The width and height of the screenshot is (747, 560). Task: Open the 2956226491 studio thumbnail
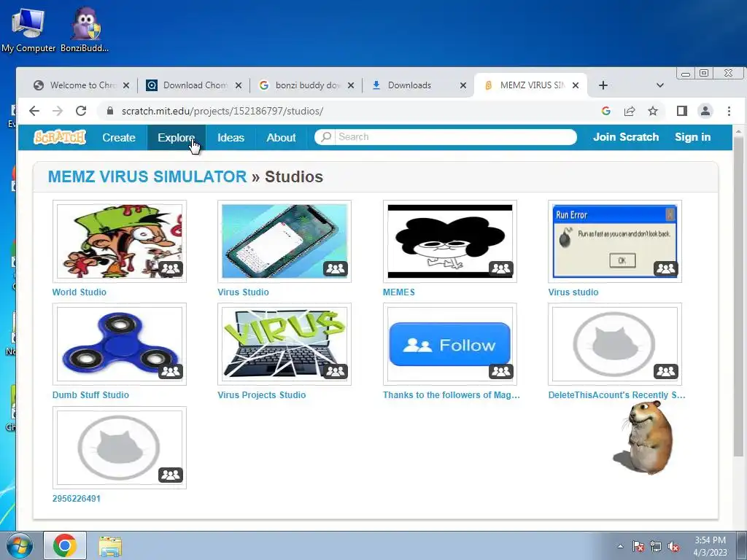pos(120,448)
